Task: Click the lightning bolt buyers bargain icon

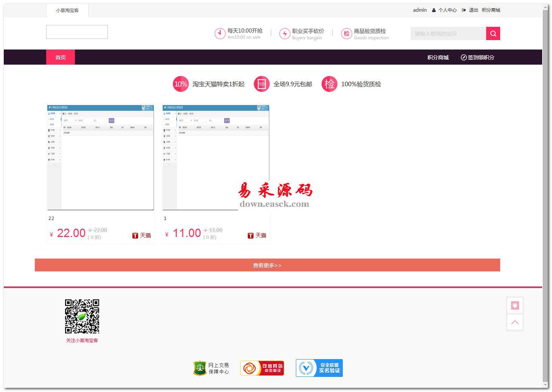Action: pos(285,34)
